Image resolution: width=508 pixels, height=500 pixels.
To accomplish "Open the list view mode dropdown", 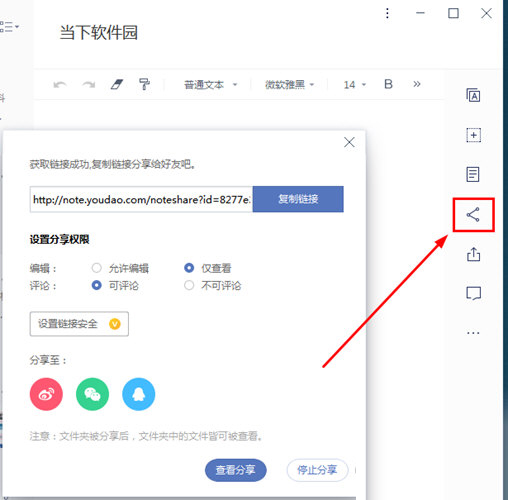I will 9,27.
